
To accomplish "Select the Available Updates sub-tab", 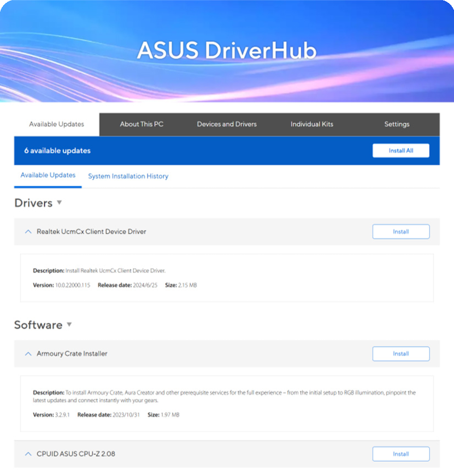I will tap(48, 176).
